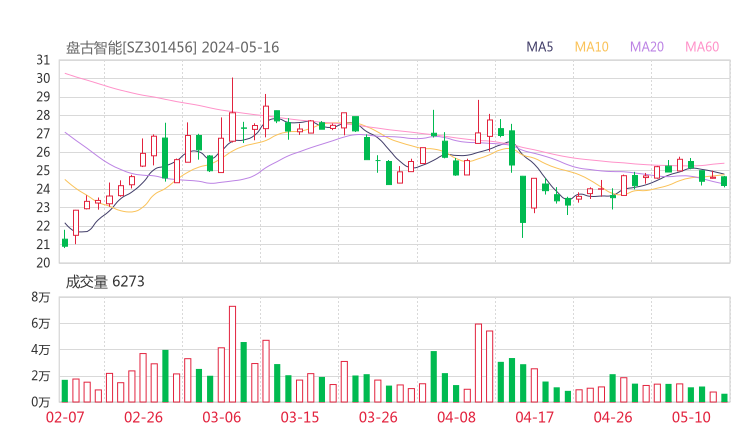Click the chart title 盘古智能[SZ301456] 2024-05-16
The width and height of the screenshot is (740, 440).
click(173, 48)
